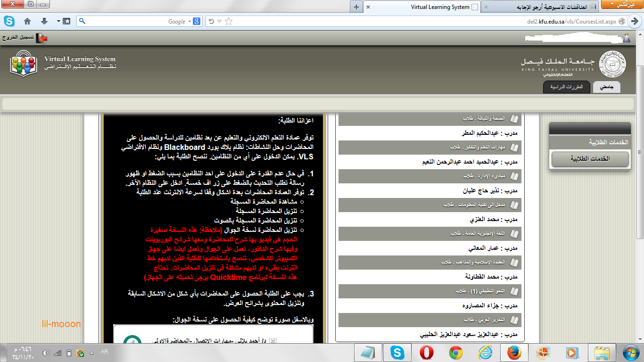
Task: Click book icon beside مدخل الى تقنية المعلومات
Action: 513,205
